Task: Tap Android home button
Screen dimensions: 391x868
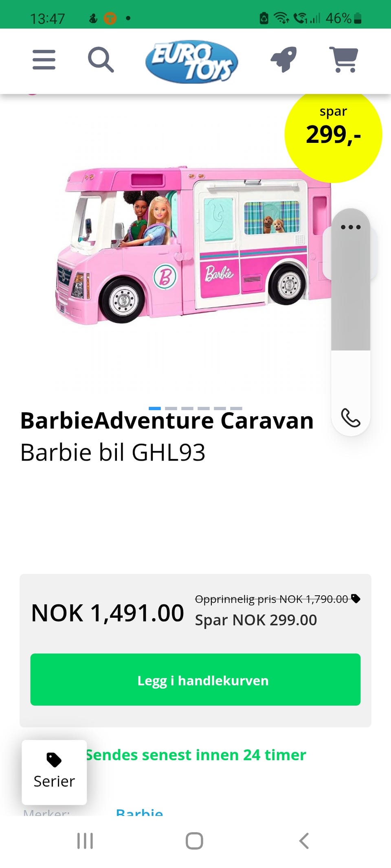Action: [x=194, y=841]
